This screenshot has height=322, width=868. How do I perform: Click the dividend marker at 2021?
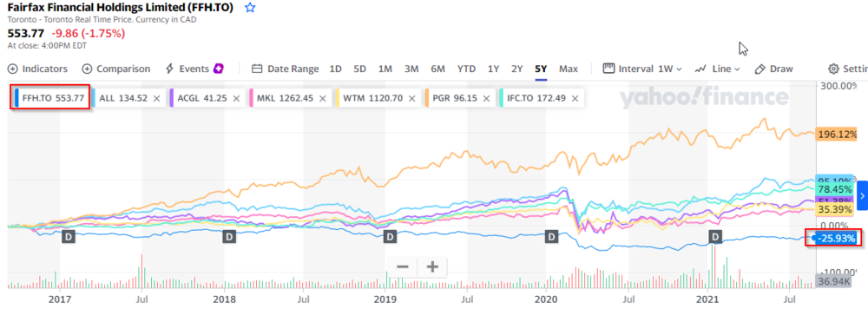pyautogui.click(x=716, y=237)
